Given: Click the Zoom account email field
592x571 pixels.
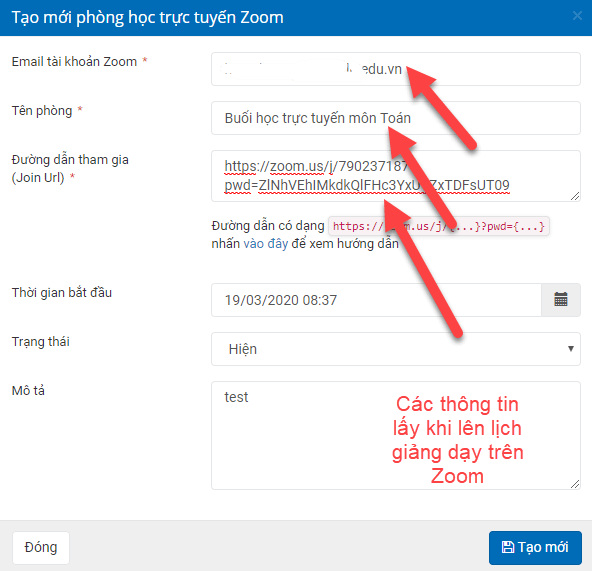Looking at the screenshot, I should tap(396, 69).
